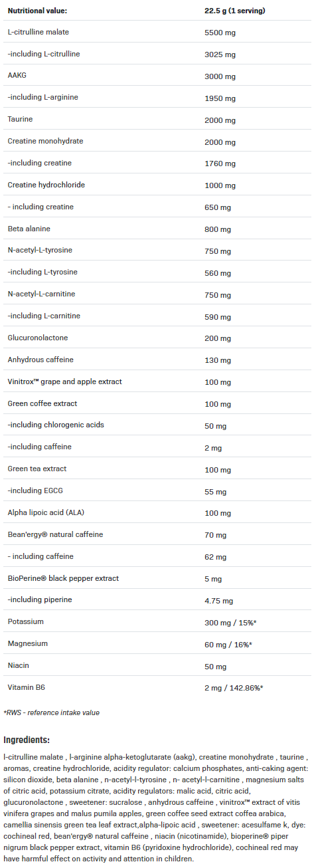Click the 'Nutritional value:' header text
Image resolution: width=314 pixels, height=868 pixels.
tap(37, 11)
